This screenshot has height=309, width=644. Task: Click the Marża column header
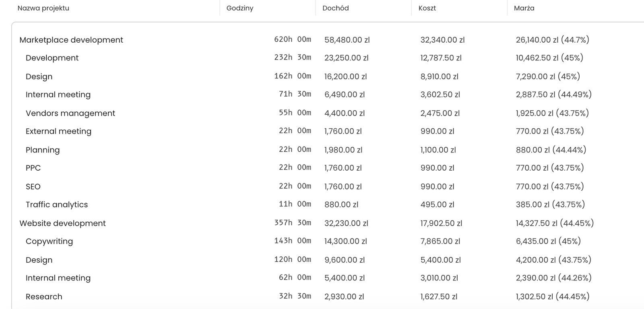click(x=524, y=8)
